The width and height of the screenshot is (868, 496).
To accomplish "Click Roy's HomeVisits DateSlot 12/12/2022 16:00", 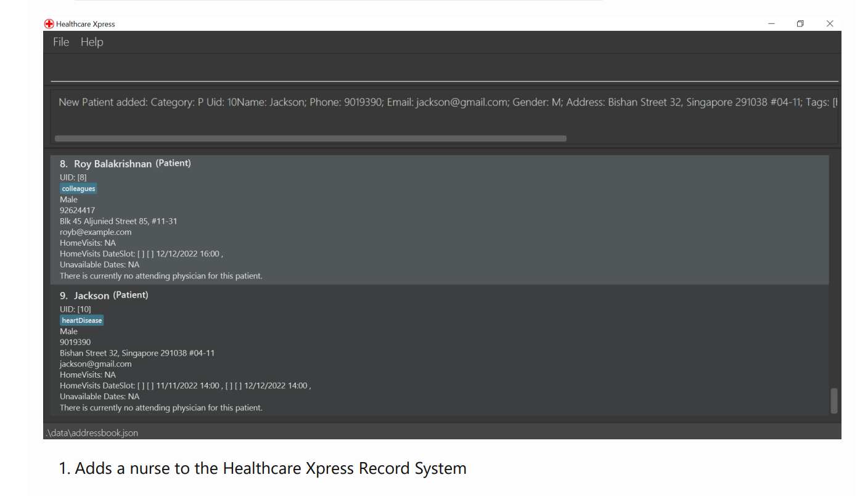I will coord(141,254).
